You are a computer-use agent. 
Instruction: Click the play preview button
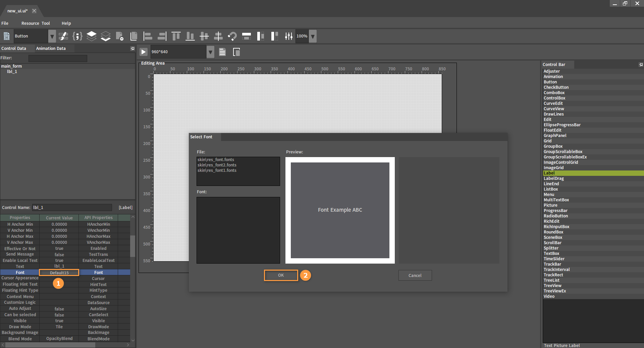[144, 52]
